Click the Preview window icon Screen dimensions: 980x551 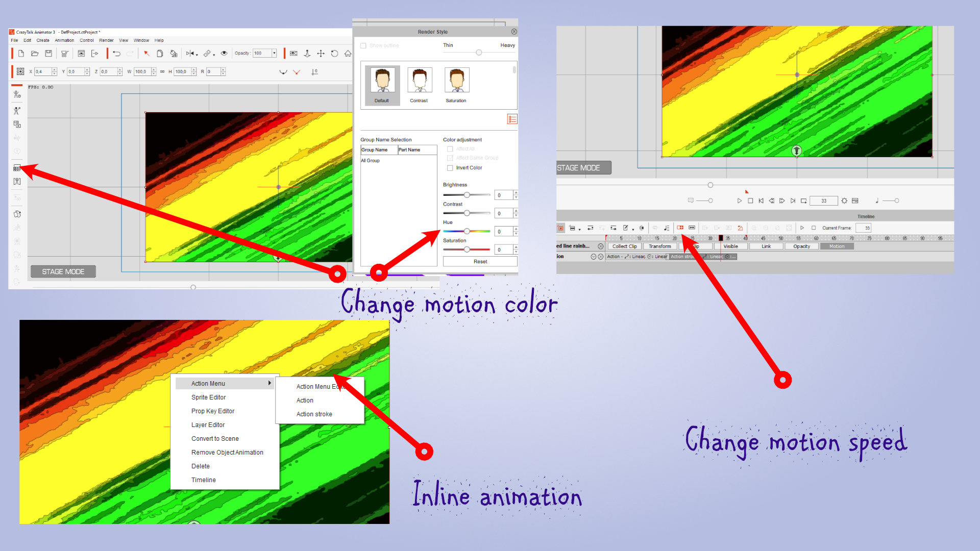81,53
